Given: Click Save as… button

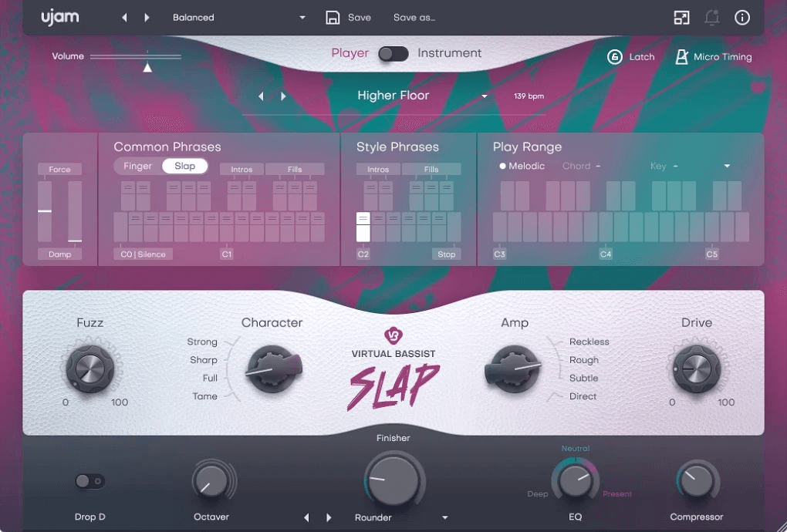Looking at the screenshot, I should [x=414, y=18].
